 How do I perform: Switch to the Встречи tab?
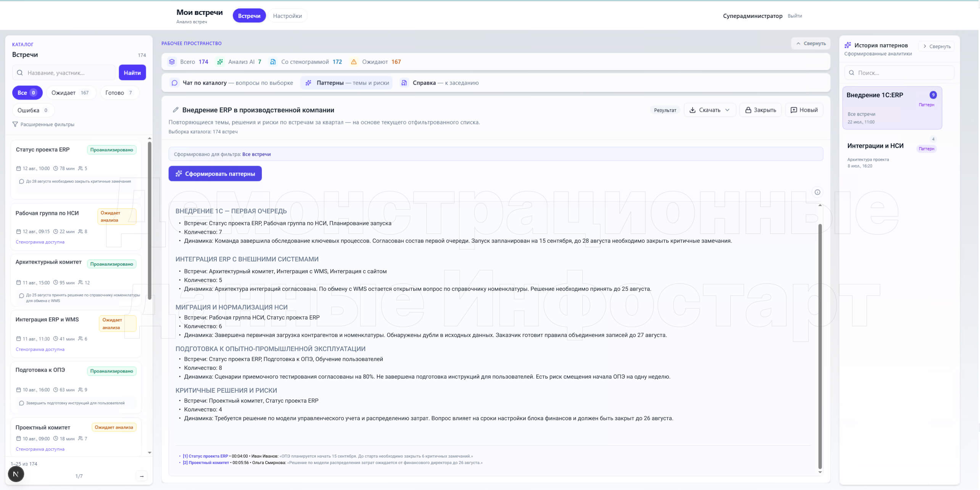[x=249, y=16]
